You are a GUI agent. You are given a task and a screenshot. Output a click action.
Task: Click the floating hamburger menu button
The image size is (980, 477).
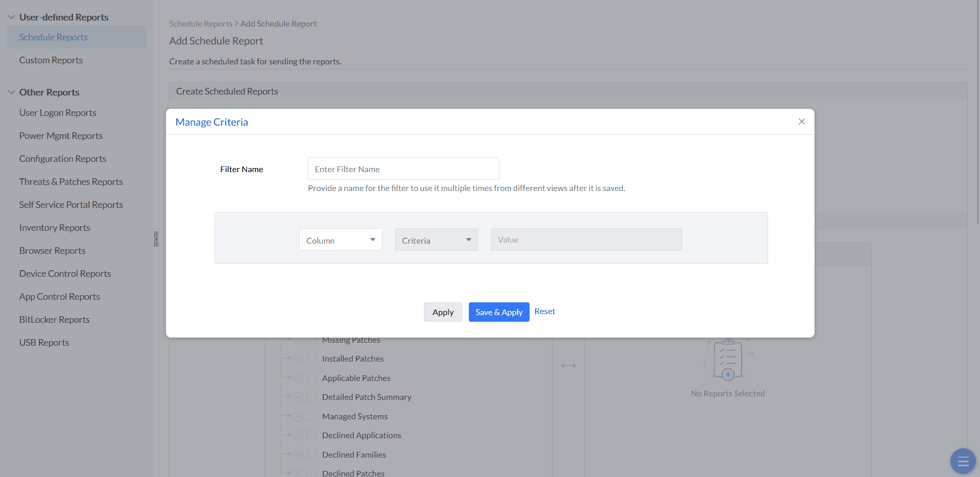coord(963,461)
